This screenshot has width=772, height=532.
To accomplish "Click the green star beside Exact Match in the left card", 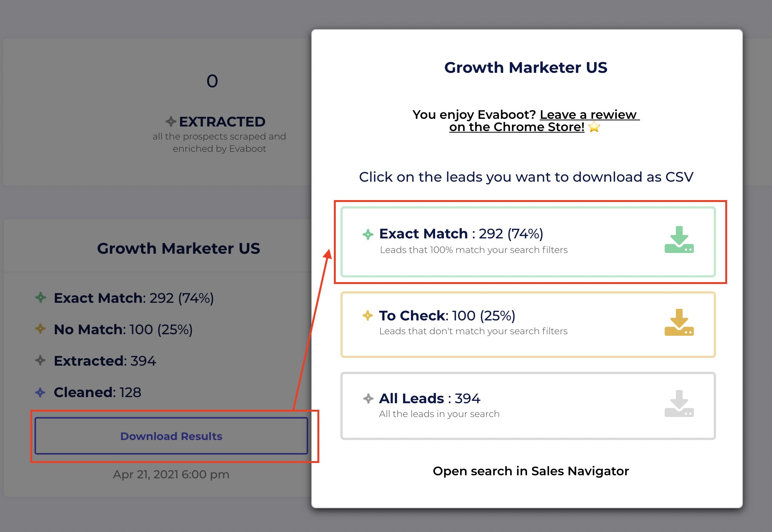I will click(x=41, y=297).
